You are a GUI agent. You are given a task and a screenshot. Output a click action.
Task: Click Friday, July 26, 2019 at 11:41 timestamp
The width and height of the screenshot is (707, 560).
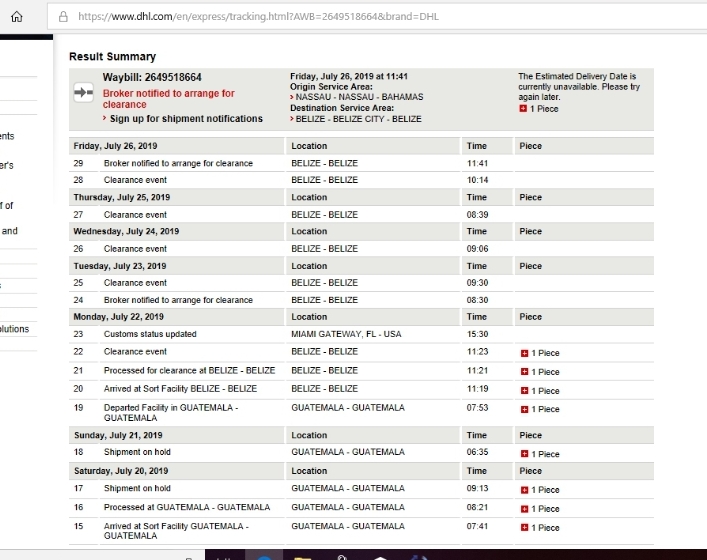(349, 76)
